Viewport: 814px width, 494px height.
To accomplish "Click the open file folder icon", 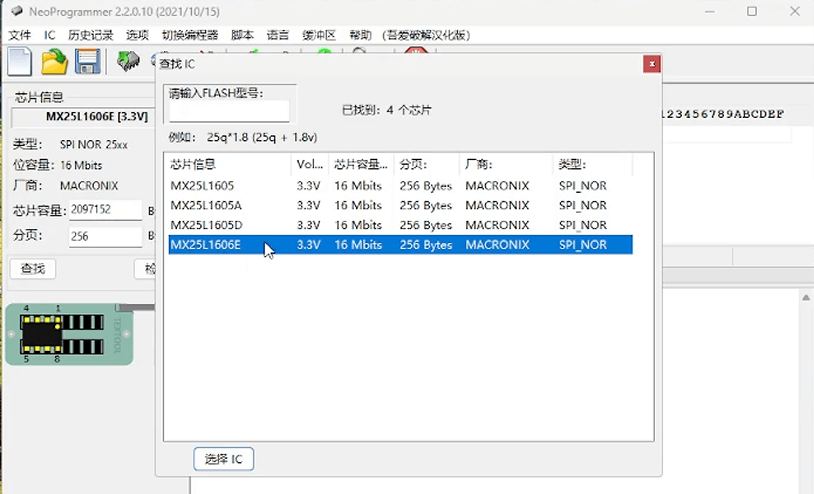I will (x=55, y=62).
